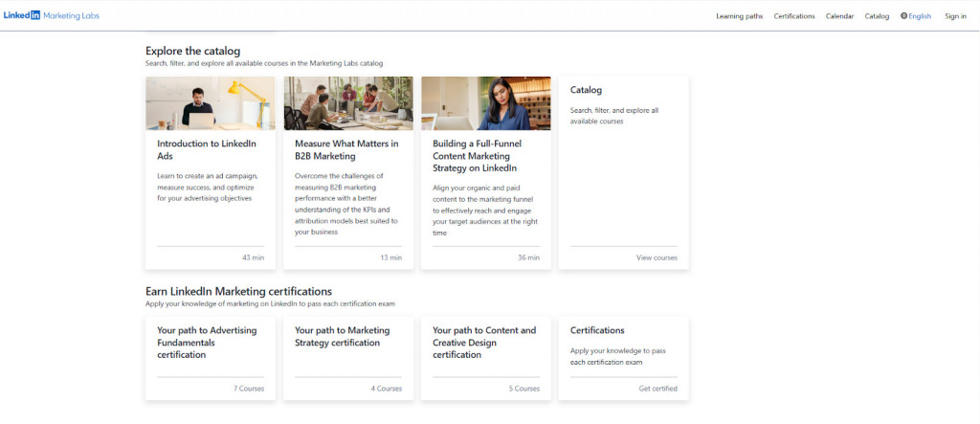980x424 pixels.
Task: Click the 13 min duration label
Action: click(391, 257)
